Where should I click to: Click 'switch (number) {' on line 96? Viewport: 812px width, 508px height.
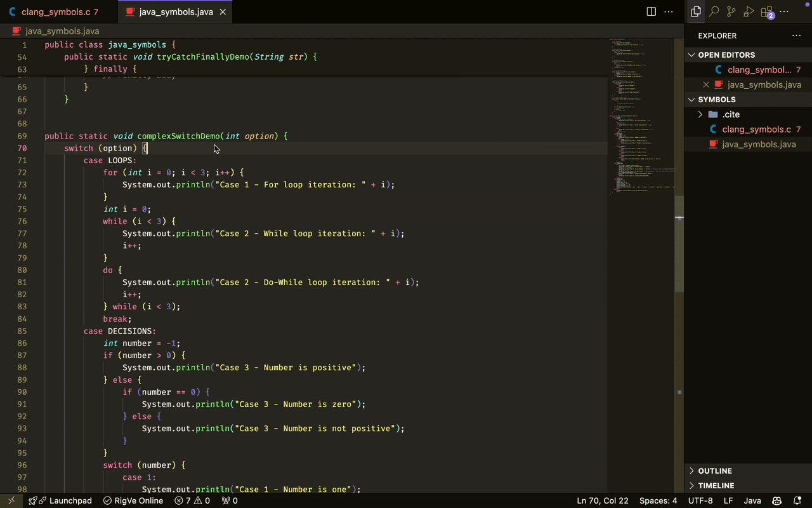pyautogui.click(x=144, y=465)
